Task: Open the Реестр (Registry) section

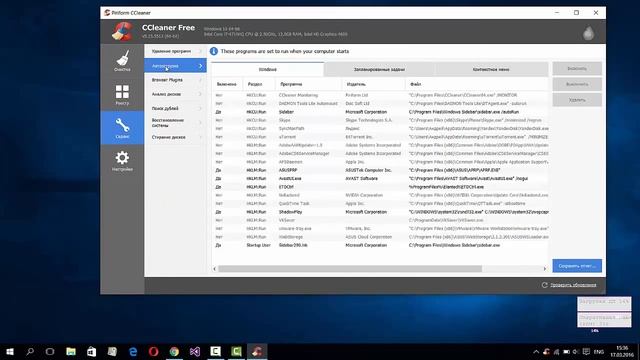Action: tap(122, 94)
